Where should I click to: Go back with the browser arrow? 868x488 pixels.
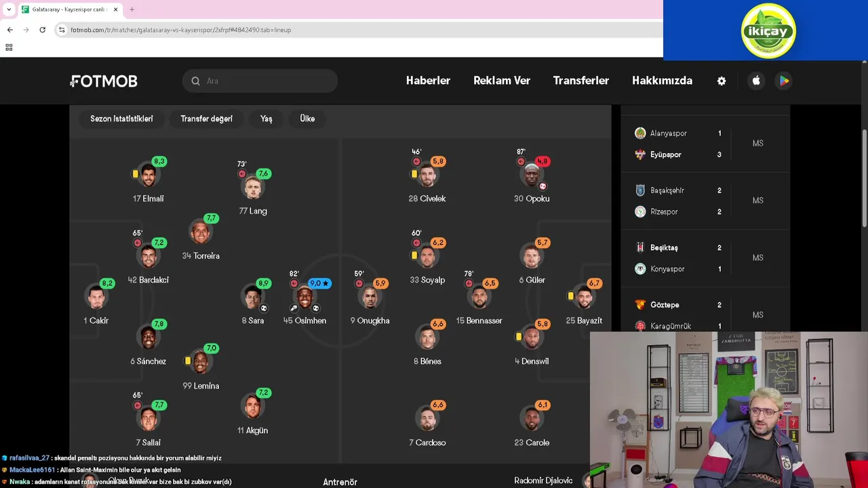pyautogui.click(x=9, y=30)
